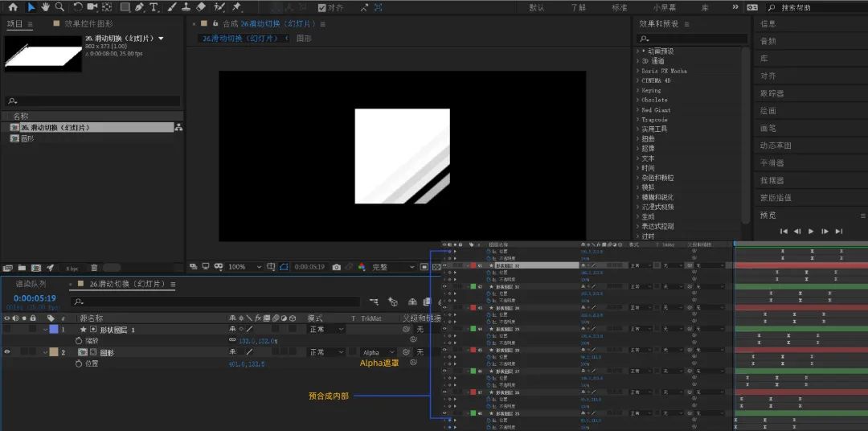Open the Alpha track matte dropdown
Image resolution: width=868 pixels, height=431 pixels.
click(379, 352)
